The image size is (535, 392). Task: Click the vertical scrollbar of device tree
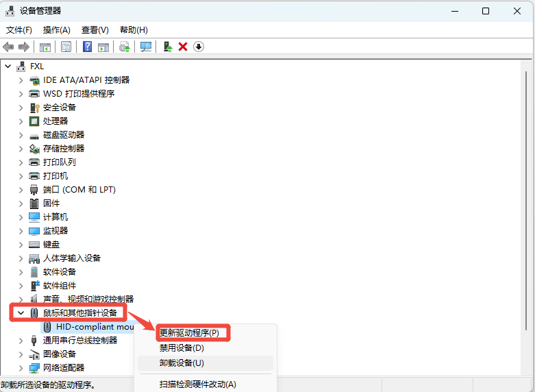pyautogui.click(x=526, y=199)
